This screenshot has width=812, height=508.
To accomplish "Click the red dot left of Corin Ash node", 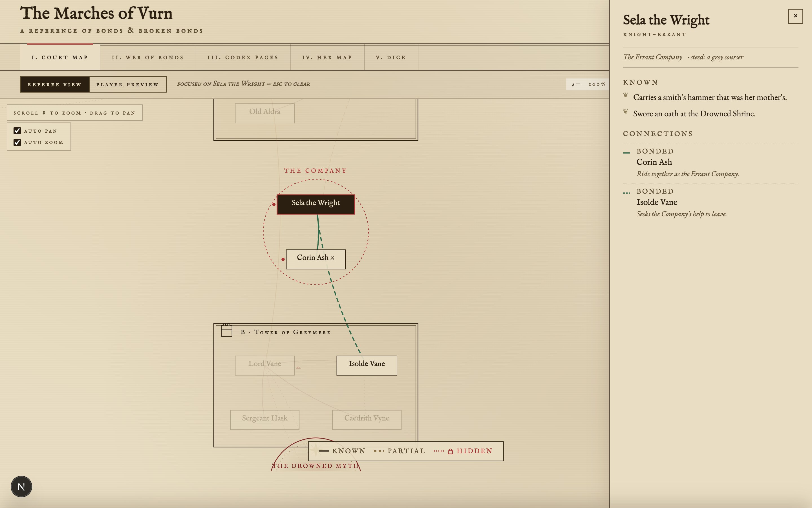I will (x=283, y=259).
